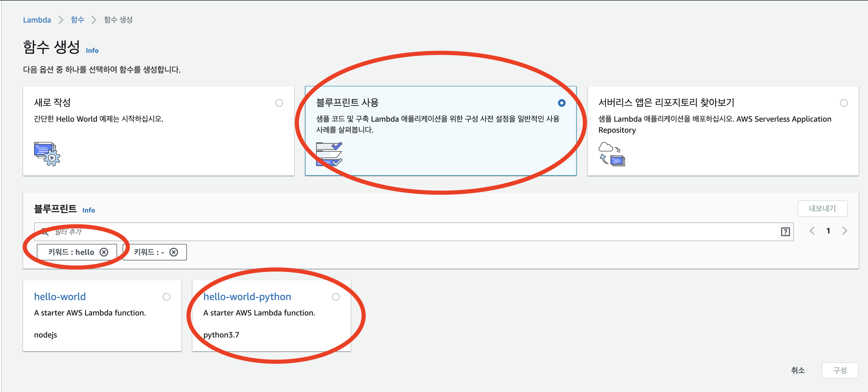Open the '함수' breadcrumb link
This screenshot has height=392, width=868.
(78, 20)
